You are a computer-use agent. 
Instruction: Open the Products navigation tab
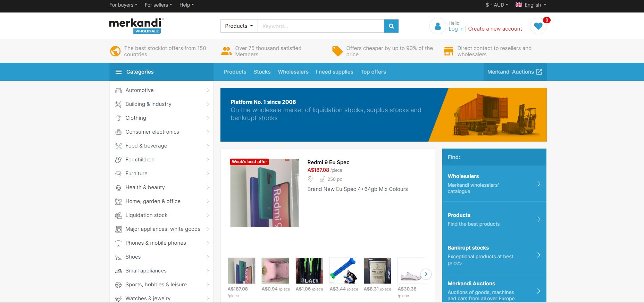(235, 72)
